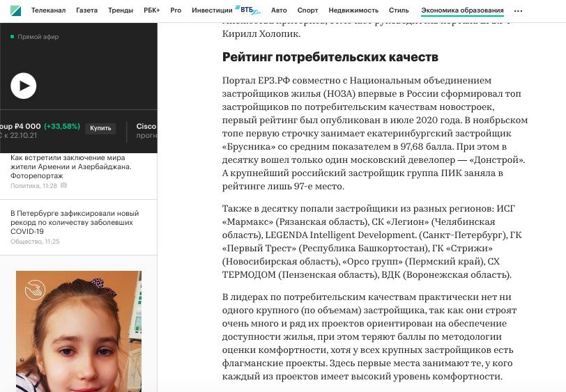Viewport: 566px width, 392px height.
Task: Click the Купить button in ticker
Action: click(x=100, y=128)
